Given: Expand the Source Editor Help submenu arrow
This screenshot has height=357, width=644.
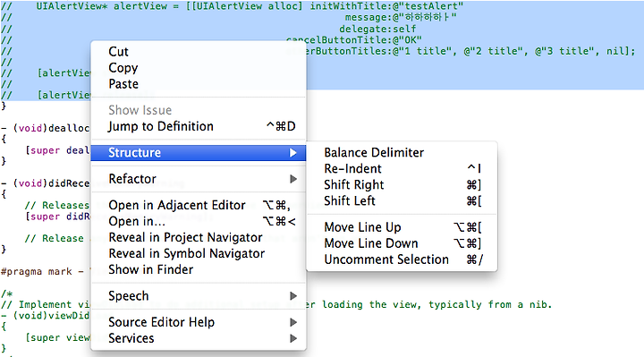Looking at the screenshot, I should (292, 322).
